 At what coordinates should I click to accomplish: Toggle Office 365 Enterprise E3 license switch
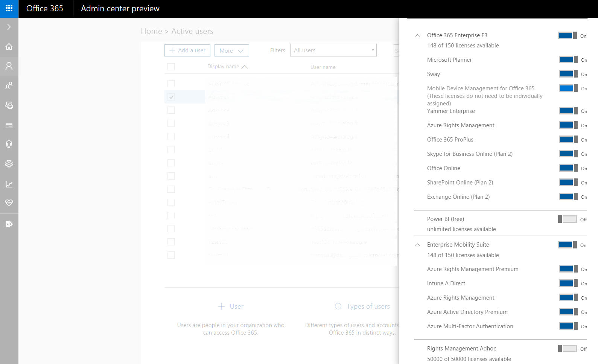tap(568, 35)
